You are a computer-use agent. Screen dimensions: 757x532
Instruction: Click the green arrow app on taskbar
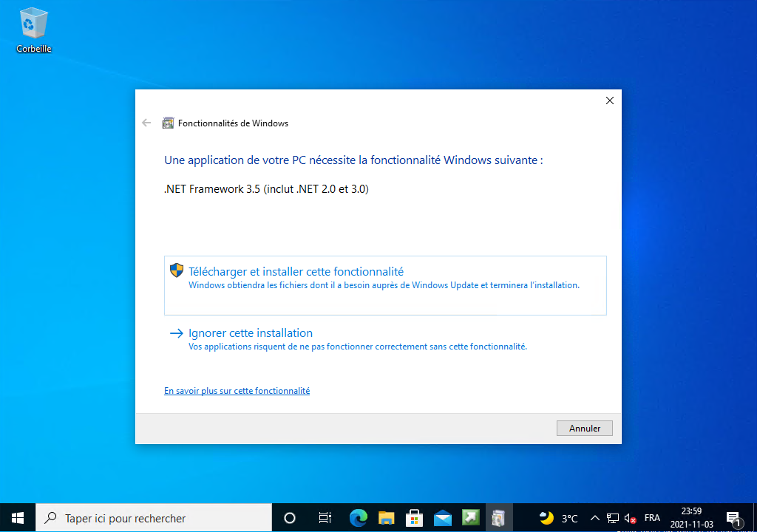coord(471,518)
